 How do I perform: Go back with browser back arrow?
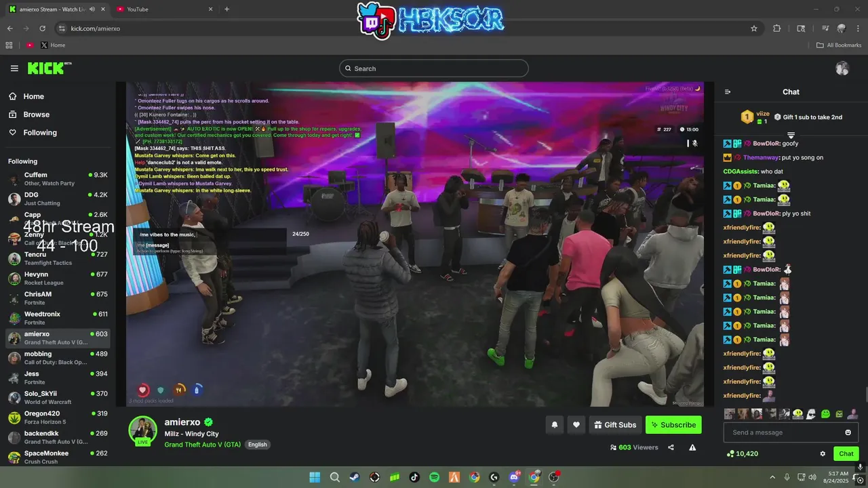[x=9, y=28]
